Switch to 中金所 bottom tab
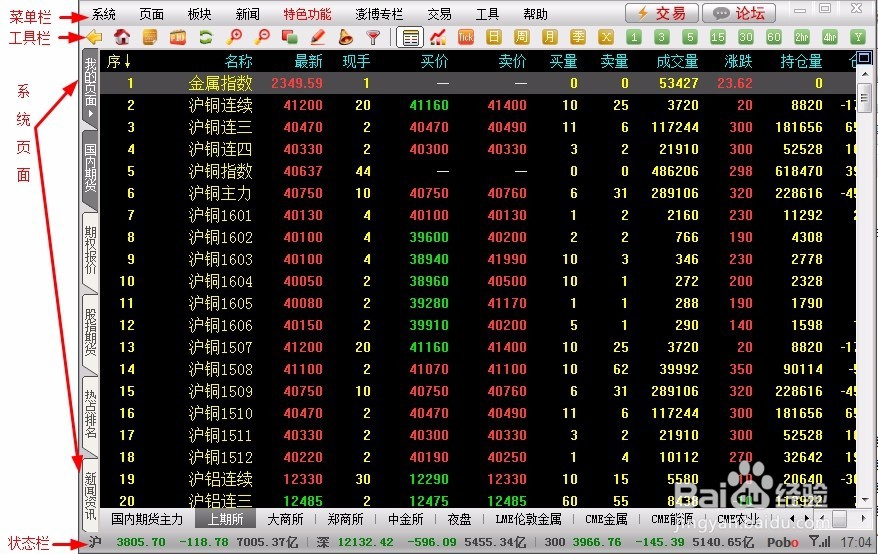The height and width of the screenshot is (554, 878). [x=405, y=519]
